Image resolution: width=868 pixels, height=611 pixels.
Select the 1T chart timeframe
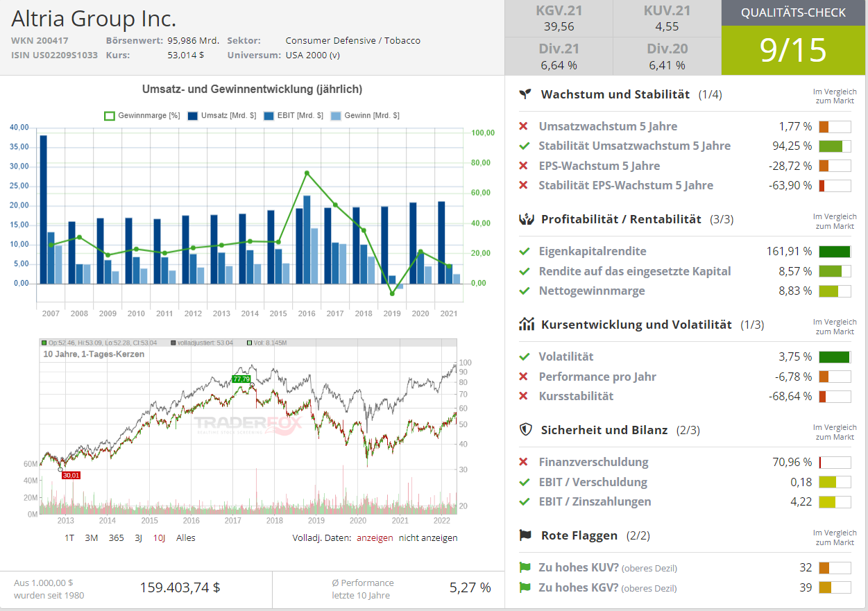pos(69,537)
